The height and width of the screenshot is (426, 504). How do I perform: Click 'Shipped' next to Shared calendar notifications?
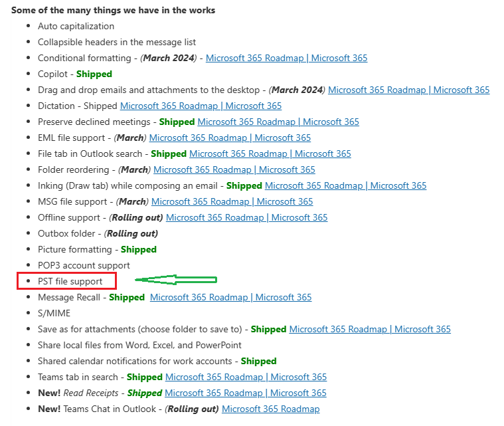pos(259,362)
